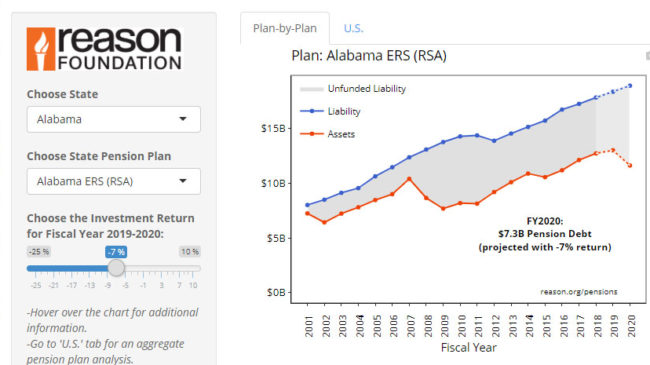Click the 2020 projected assets data point
650x365 pixels.
[630, 165]
